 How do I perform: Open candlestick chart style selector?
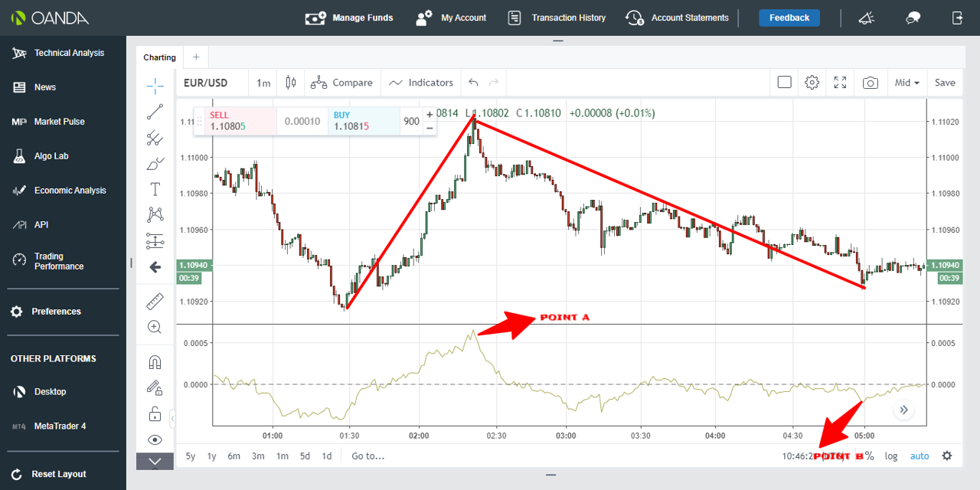coord(290,83)
